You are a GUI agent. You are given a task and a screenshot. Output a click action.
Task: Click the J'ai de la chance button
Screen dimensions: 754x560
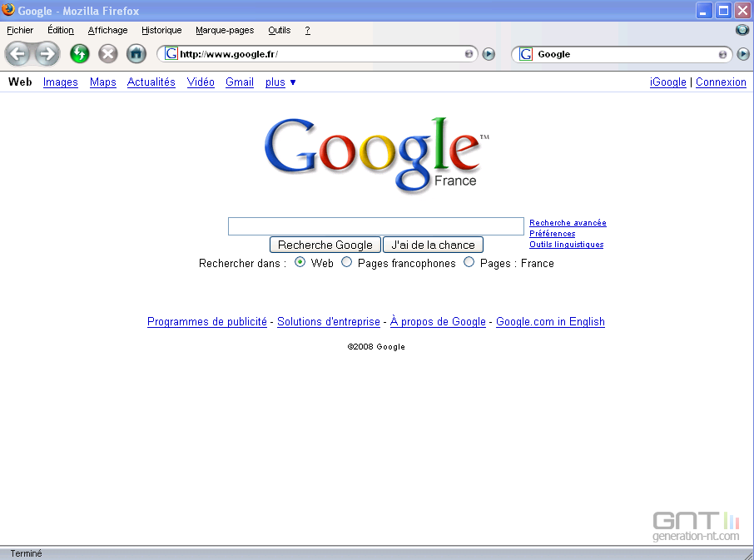pyautogui.click(x=433, y=245)
